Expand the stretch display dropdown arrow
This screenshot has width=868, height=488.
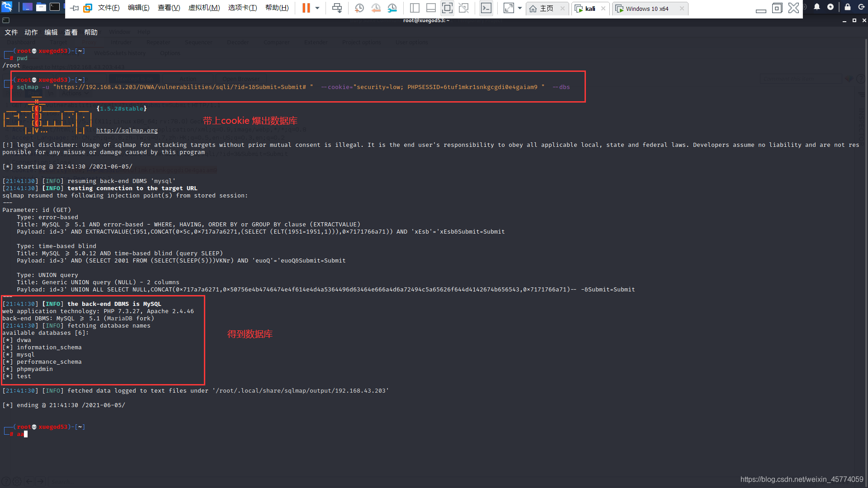pyautogui.click(x=520, y=8)
